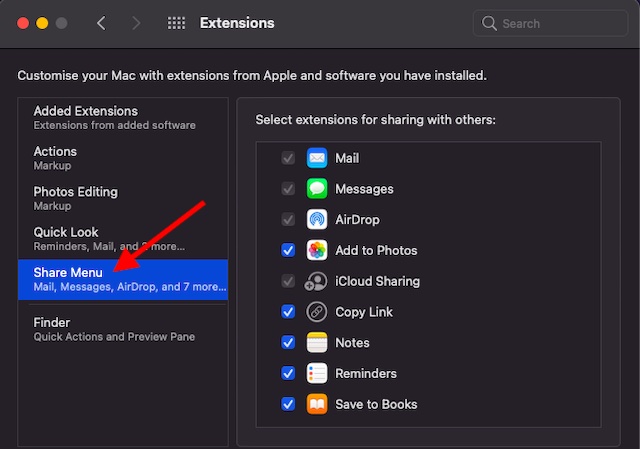This screenshot has width=640, height=449.
Task: Click the Add to Photos label
Action: [x=376, y=250]
